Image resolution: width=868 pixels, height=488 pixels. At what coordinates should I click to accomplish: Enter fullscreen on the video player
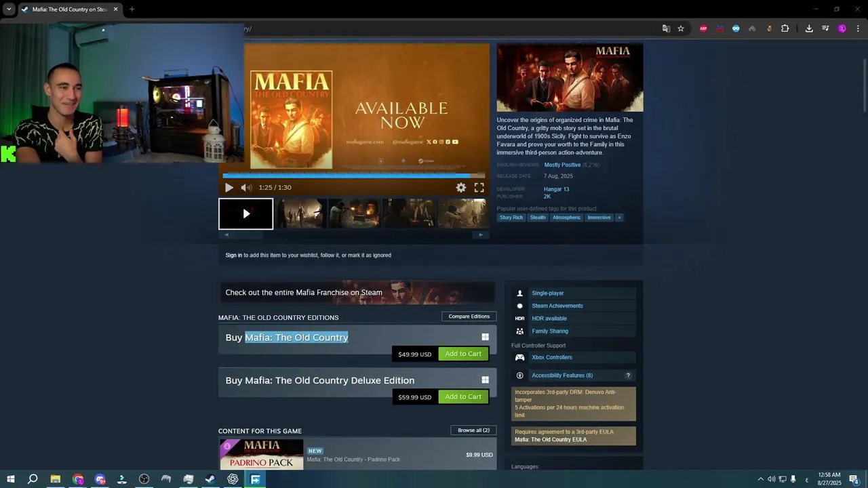(479, 188)
